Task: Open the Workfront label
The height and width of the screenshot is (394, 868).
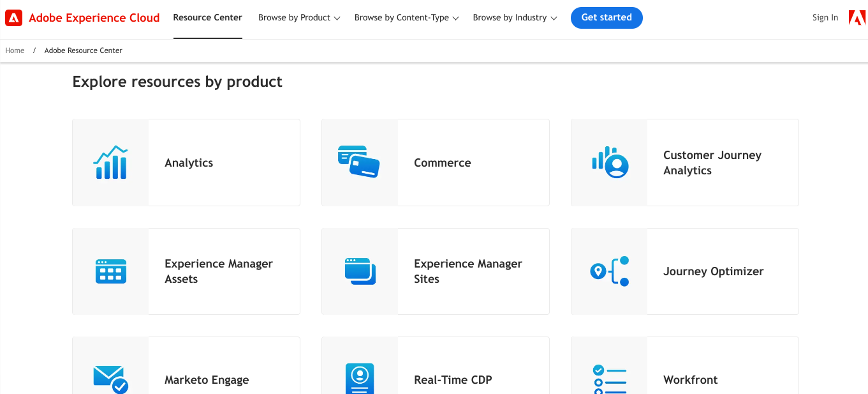Action: pos(691,380)
